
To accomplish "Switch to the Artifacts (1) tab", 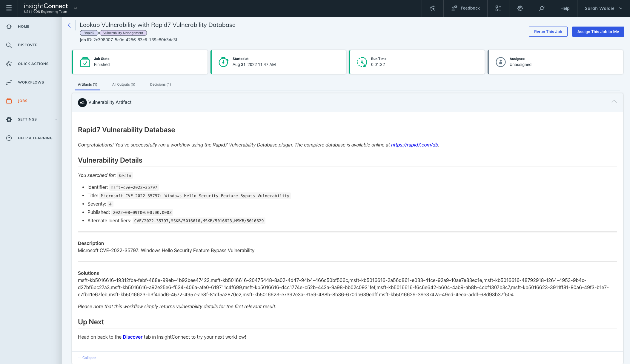I will (87, 84).
